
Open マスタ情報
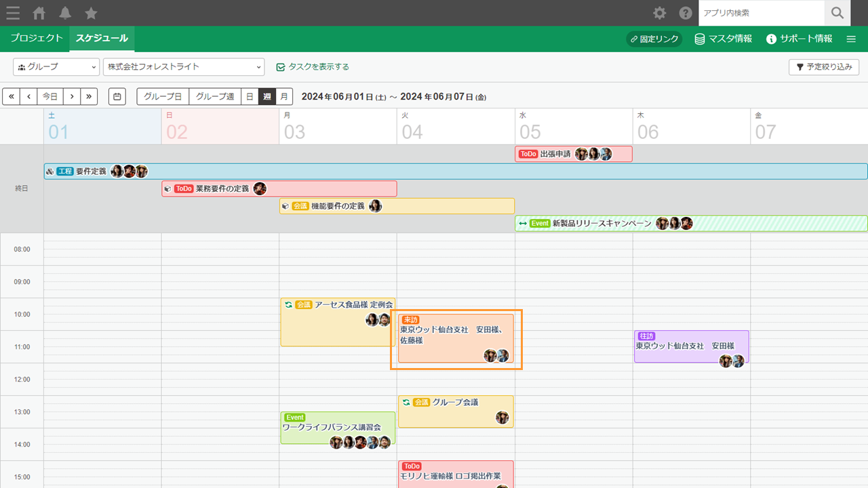point(724,39)
